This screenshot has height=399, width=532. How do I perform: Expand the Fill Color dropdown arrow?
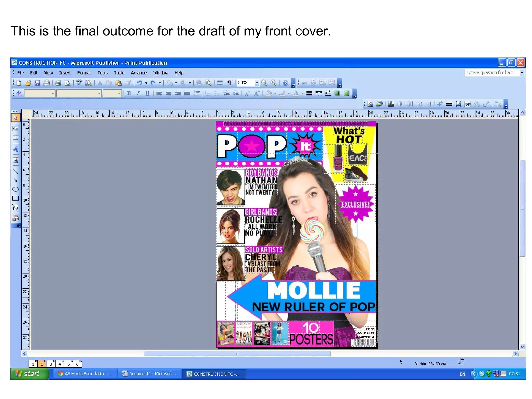[x=275, y=94]
